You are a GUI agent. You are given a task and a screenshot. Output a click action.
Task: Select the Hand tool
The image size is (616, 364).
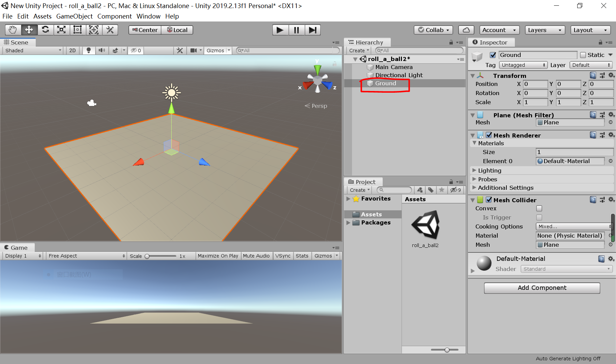(12, 30)
